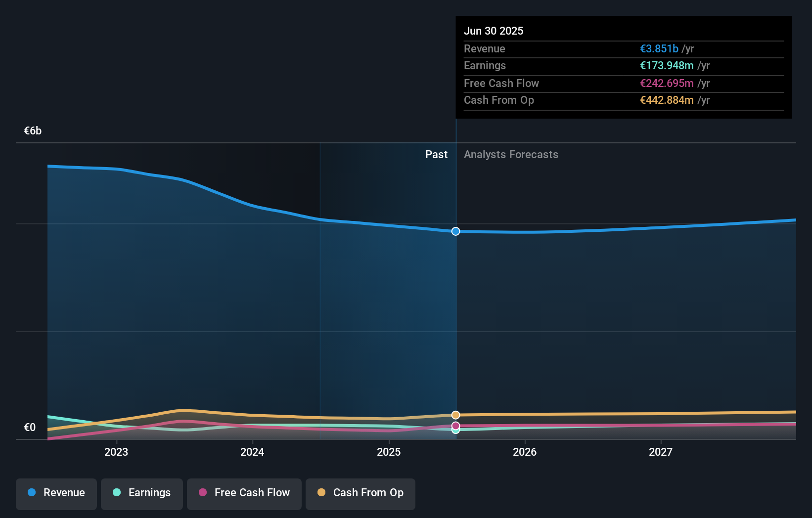
Task: Select the pink Free Cash Flow marker on chart
Action: tap(455, 425)
